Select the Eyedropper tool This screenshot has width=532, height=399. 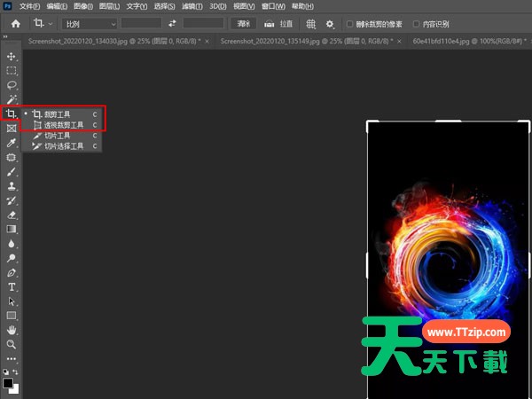pyautogui.click(x=12, y=143)
